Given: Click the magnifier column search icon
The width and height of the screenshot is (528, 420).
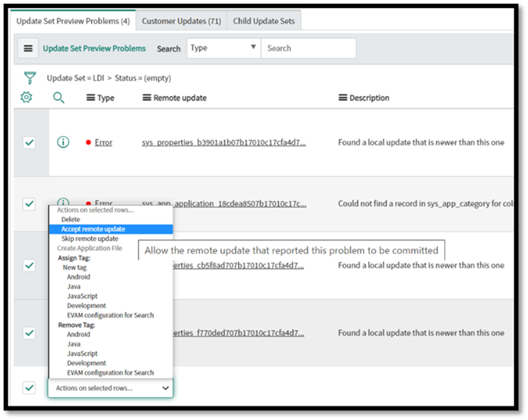Looking at the screenshot, I should coord(58,97).
